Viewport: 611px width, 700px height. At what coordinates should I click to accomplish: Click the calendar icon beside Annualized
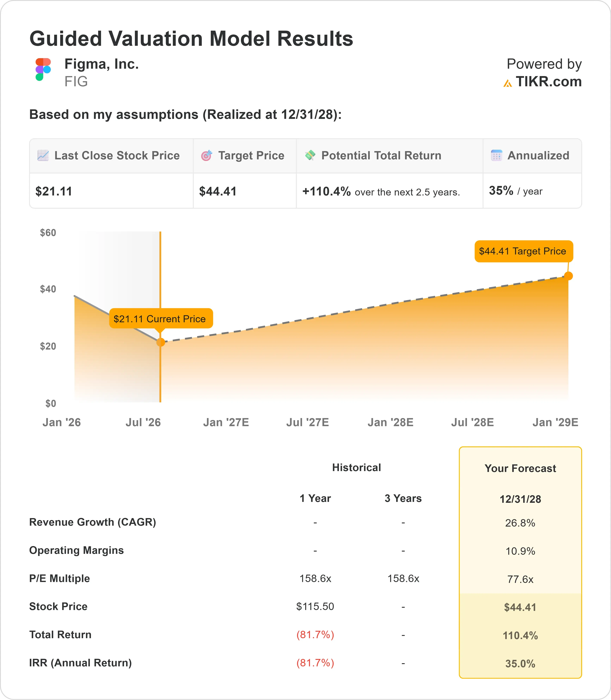(496, 155)
